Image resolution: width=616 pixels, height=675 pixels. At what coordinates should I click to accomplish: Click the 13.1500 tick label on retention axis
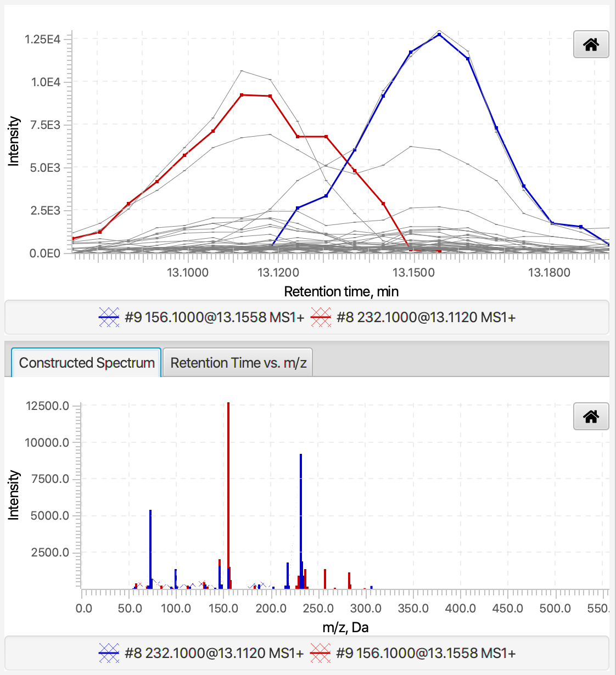pyautogui.click(x=413, y=273)
